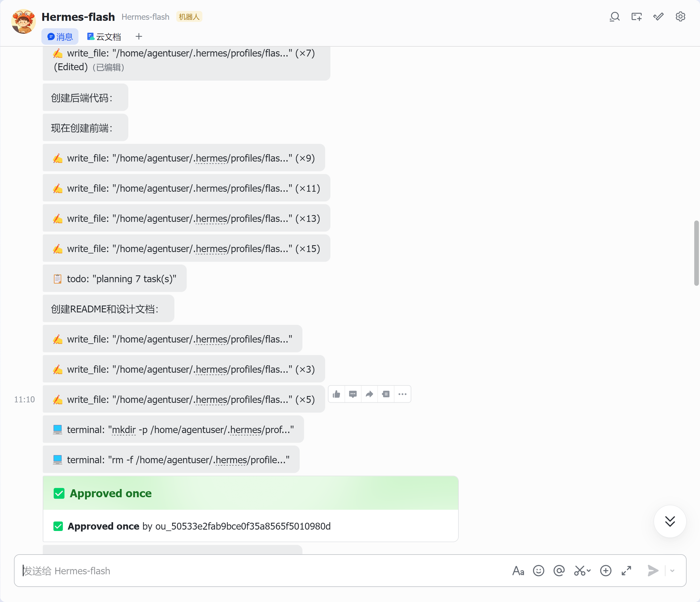Like the message with thumbs-up icon
The height and width of the screenshot is (602, 700).
coord(336,394)
